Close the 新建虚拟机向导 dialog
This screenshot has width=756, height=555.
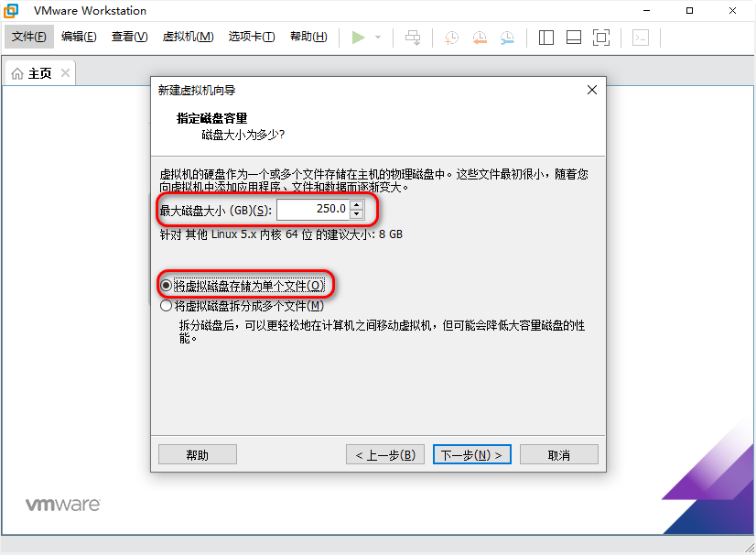coord(592,90)
